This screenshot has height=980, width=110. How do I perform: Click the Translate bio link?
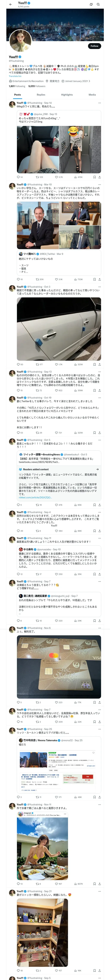point(15,76)
